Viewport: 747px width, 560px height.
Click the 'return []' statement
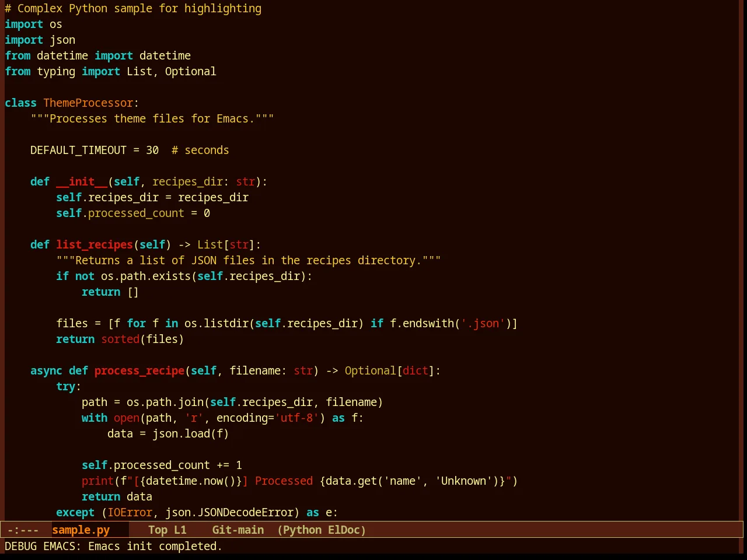(110, 292)
